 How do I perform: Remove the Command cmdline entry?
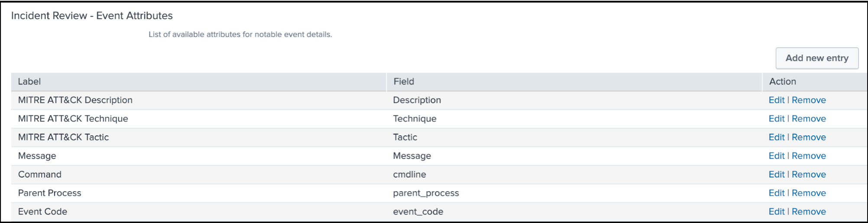[x=809, y=175]
